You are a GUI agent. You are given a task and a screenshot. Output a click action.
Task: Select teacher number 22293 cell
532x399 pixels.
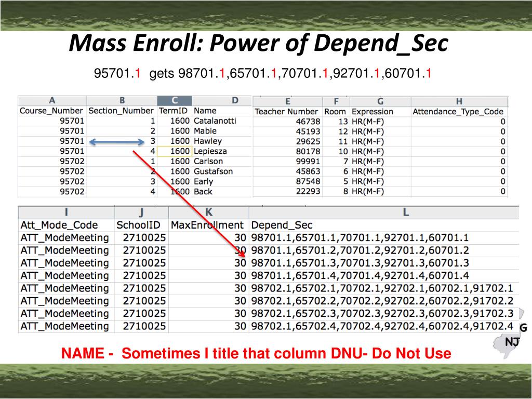[287, 192]
